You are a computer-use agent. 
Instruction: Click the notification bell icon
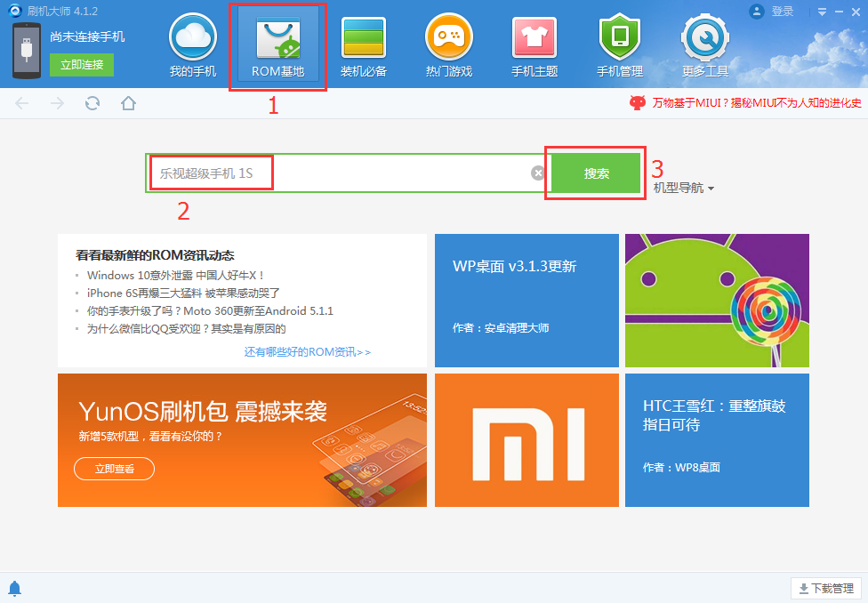tap(15, 588)
